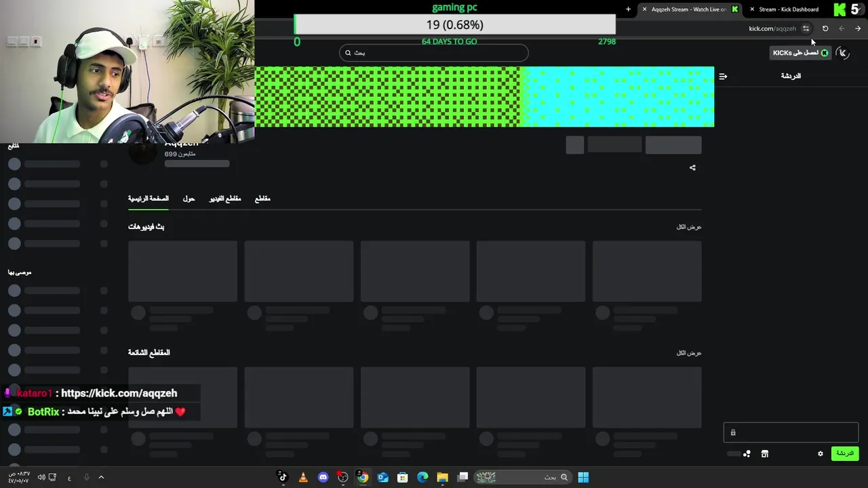Click the Windows taskbar search box
The height and width of the screenshot is (488, 868).
coord(522,477)
